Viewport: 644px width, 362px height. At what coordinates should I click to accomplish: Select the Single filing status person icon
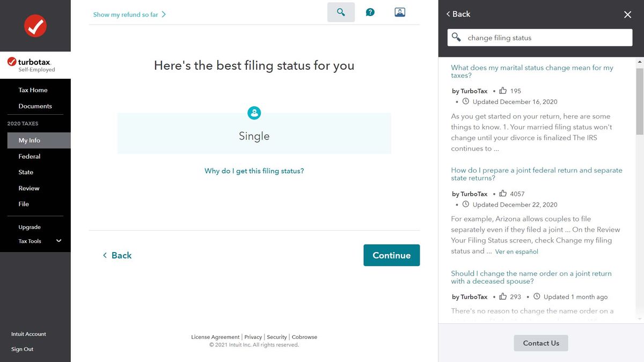pos(254,113)
